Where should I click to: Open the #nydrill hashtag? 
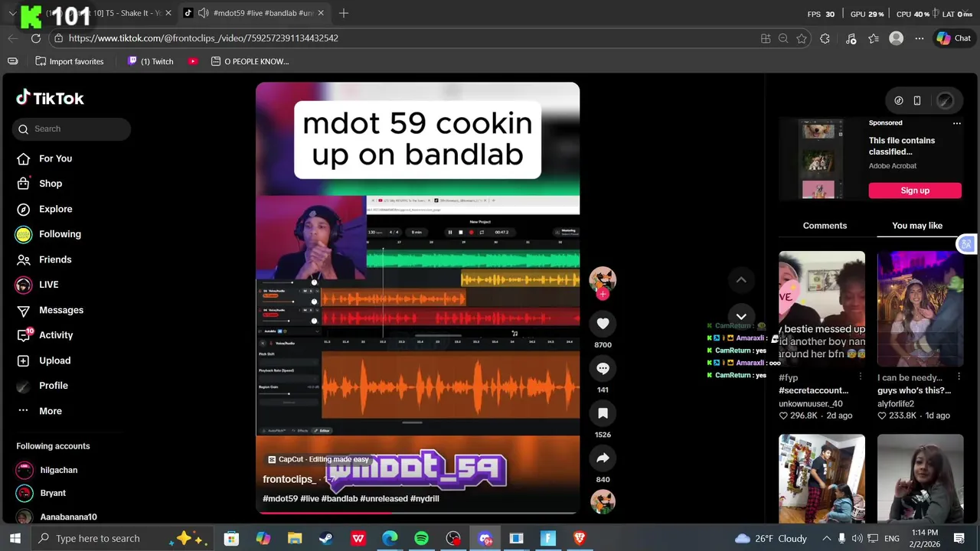tap(425, 498)
